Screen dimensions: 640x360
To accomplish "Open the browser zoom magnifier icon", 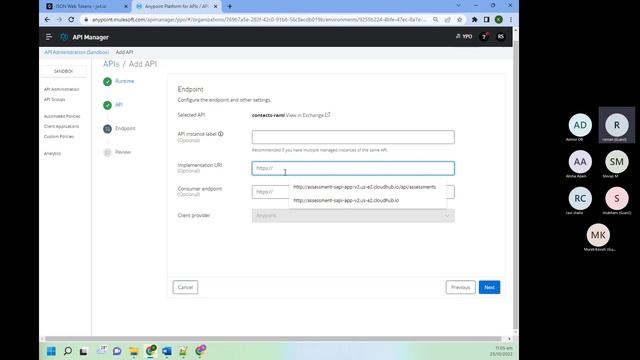I will [x=436, y=19].
